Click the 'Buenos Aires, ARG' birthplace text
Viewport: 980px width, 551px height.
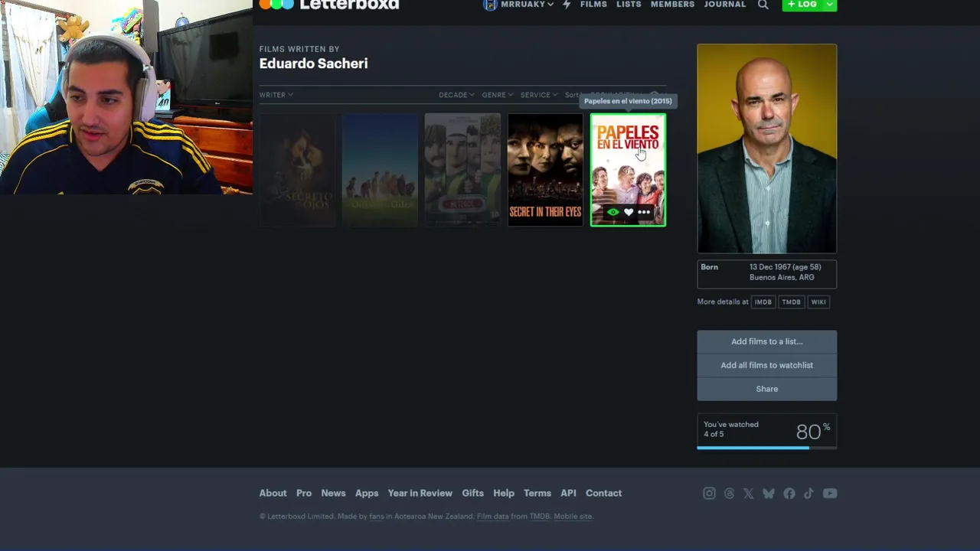pos(782,278)
